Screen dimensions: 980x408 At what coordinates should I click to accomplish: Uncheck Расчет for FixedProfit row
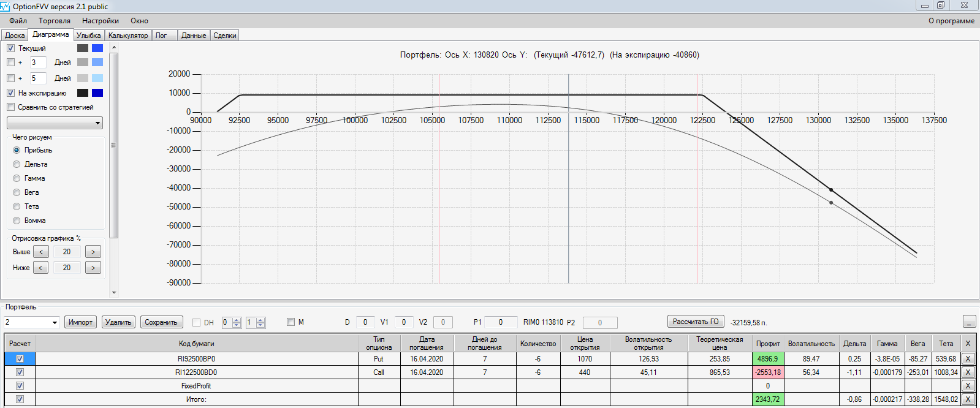tap(20, 386)
